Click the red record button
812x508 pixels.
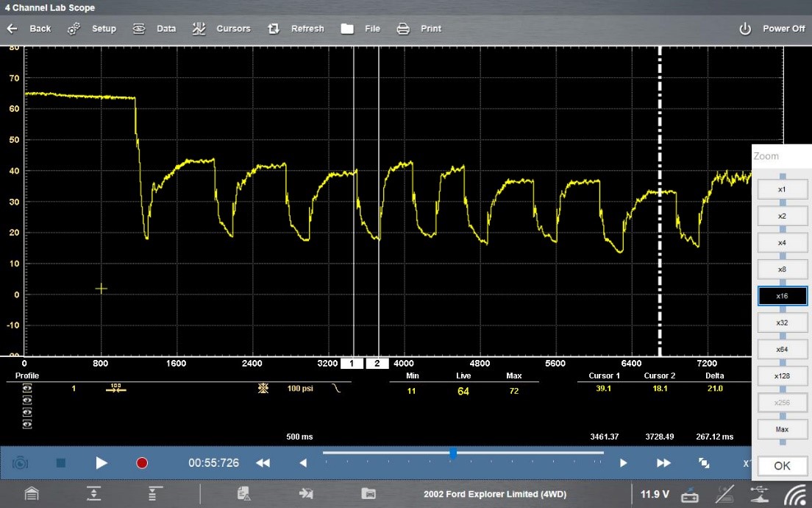point(142,463)
